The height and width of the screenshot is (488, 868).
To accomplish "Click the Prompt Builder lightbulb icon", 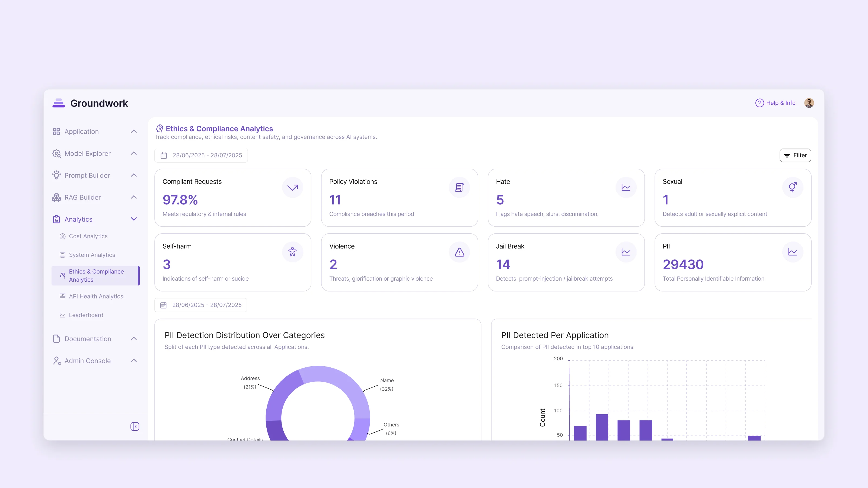I will click(56, 175).
